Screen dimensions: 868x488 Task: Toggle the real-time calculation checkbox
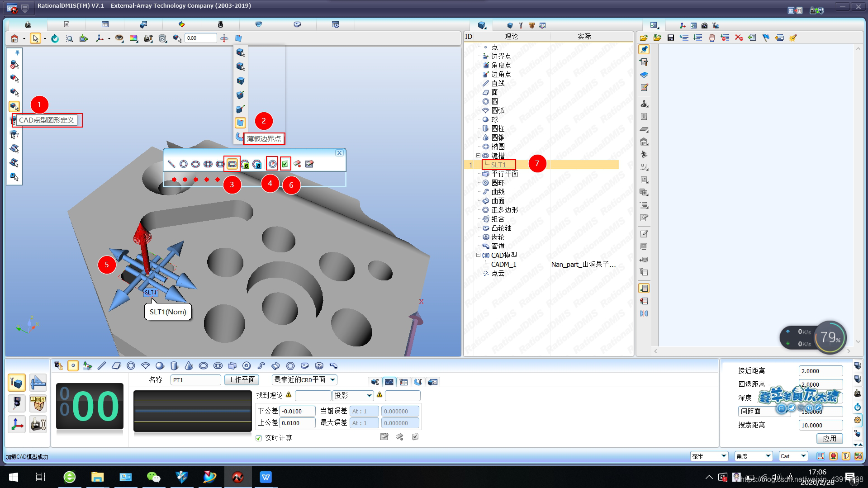[x=259, y=438]
